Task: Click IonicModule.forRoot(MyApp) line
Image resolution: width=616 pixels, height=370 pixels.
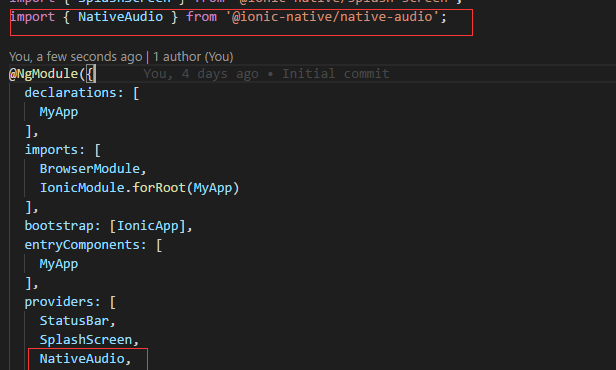Action: 139,188
